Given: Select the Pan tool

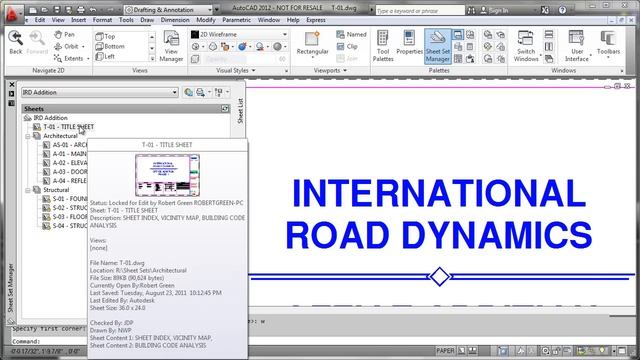Looking at the screenshot, I should tap(64, 35).
